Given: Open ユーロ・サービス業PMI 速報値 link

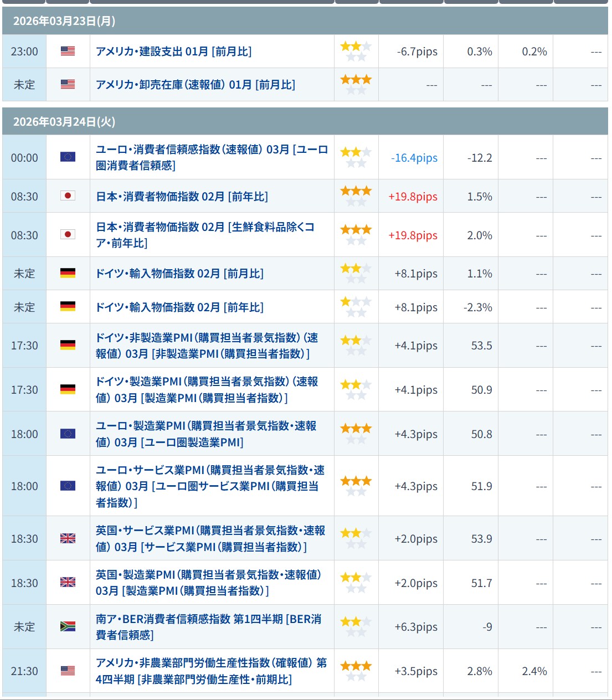Looking at the screenshot, I should click(x=210, y=486).
